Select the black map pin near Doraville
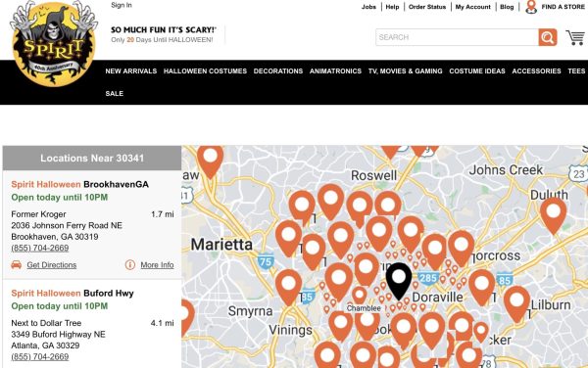Viewport: 588px width, 368px height. [x=399, y=281]
